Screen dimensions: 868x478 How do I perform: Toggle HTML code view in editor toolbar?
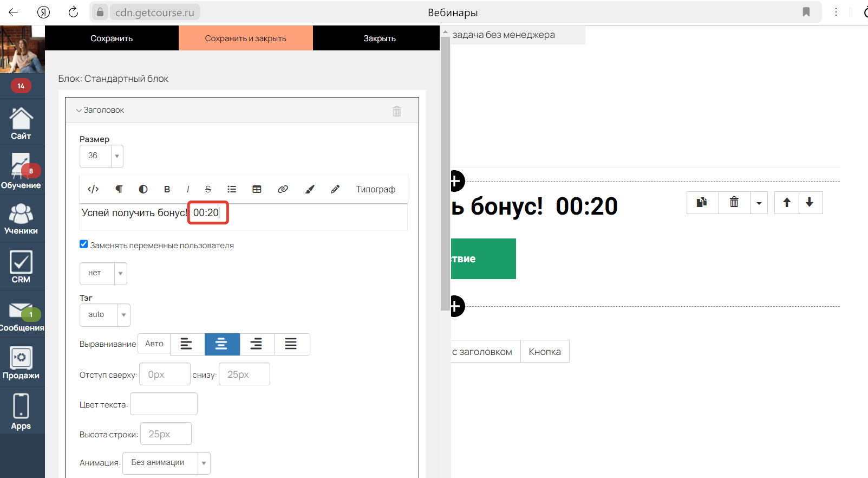pyautogui.click(x=93, y=189)
